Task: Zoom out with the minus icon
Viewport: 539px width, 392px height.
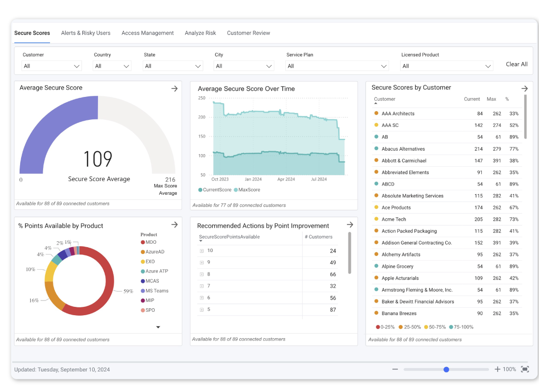Action: 395,369
